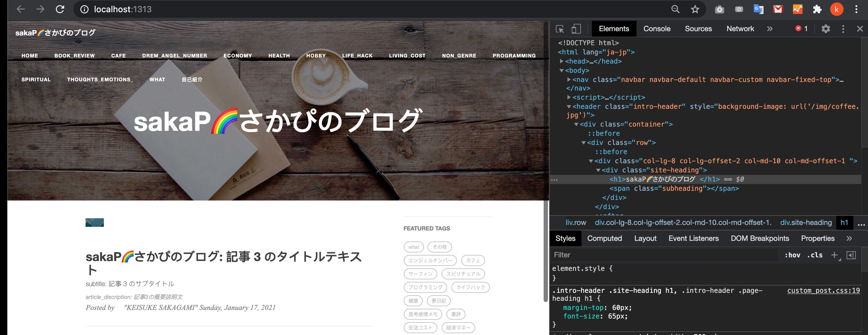Image resolution: width=868 pixels, height=335 pixels.
Task: Open DevTools three-dot customize menu
Action: [x=843, y=29]
